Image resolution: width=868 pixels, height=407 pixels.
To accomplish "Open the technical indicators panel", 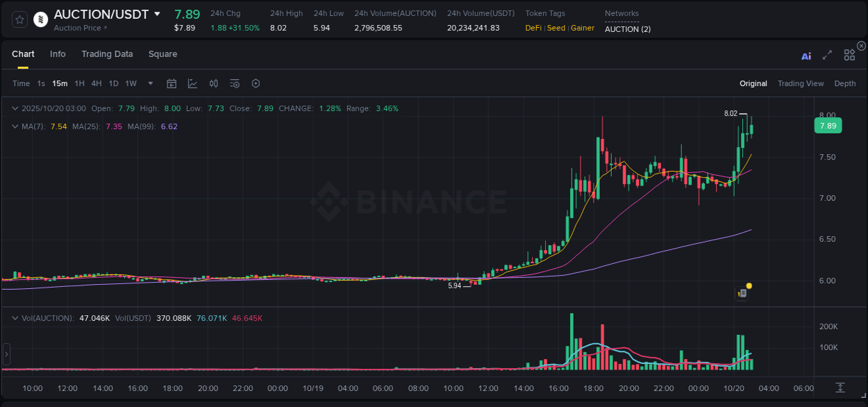I will point(234,83).
